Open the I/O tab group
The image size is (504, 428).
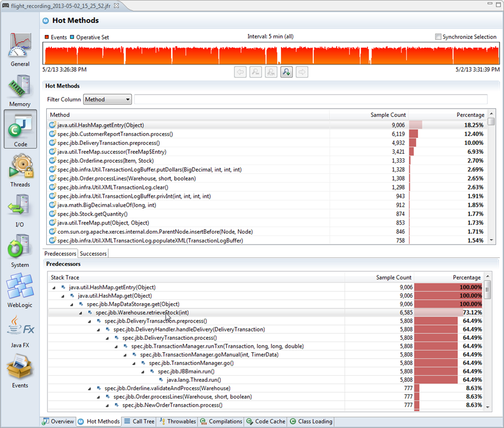pyautogui.click(x=20, y=211)
